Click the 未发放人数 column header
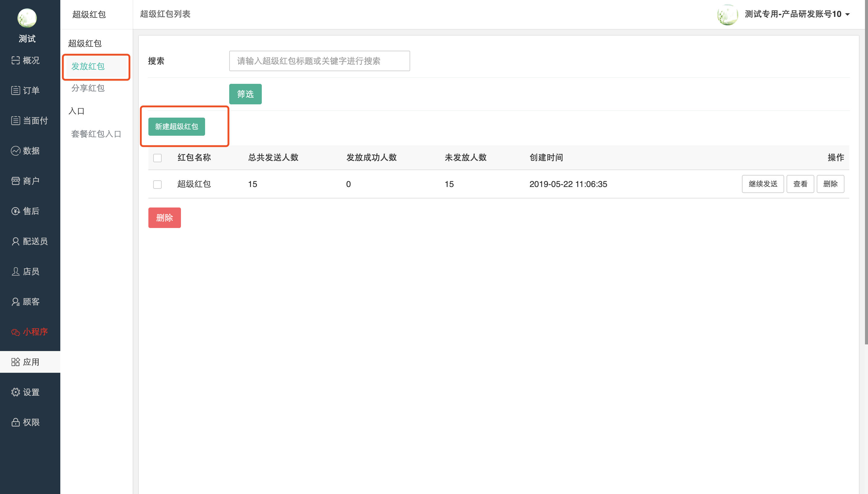This screenshot has height=494, width=868. tap(465, 157)
